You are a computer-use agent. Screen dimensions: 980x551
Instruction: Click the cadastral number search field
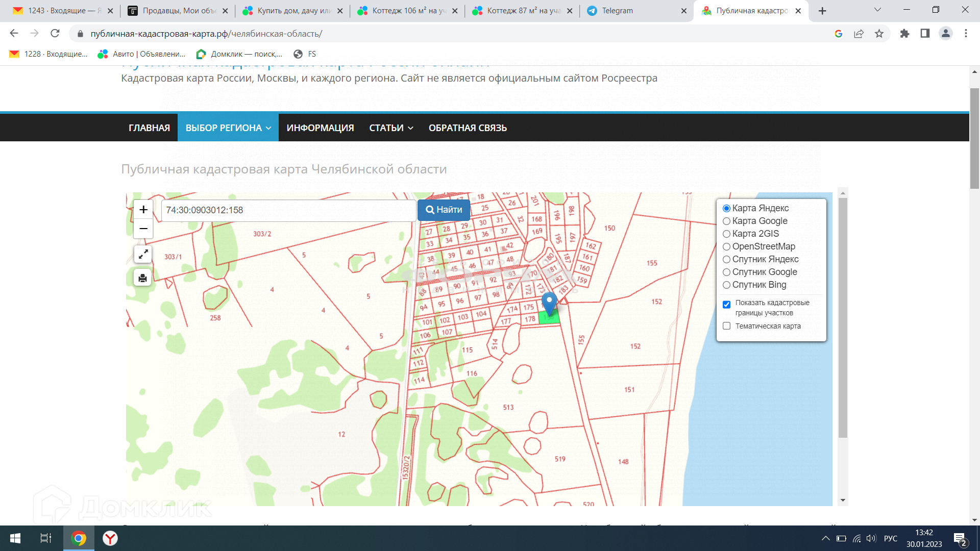pyautogui.click(x=288, y=210)
